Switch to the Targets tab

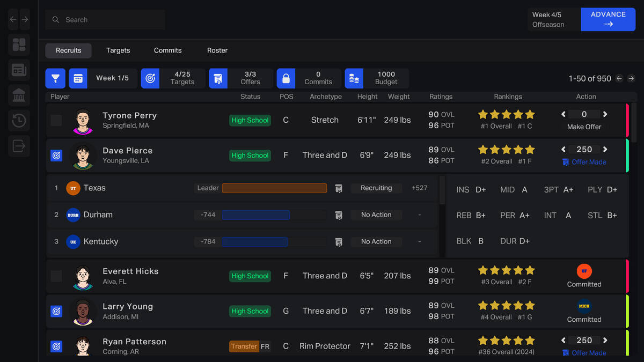[118, 50]
